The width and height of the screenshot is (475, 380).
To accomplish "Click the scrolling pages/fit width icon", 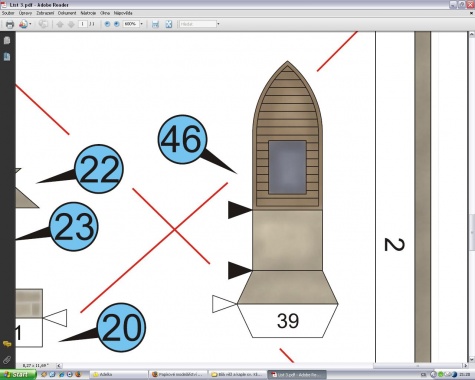I will click(155, 24).
